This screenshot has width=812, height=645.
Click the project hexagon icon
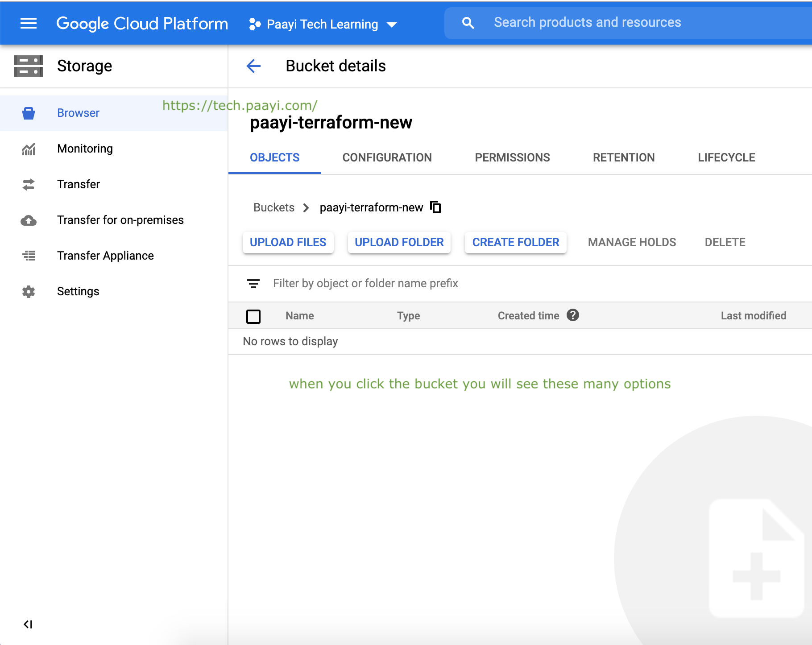pos(255,24)
